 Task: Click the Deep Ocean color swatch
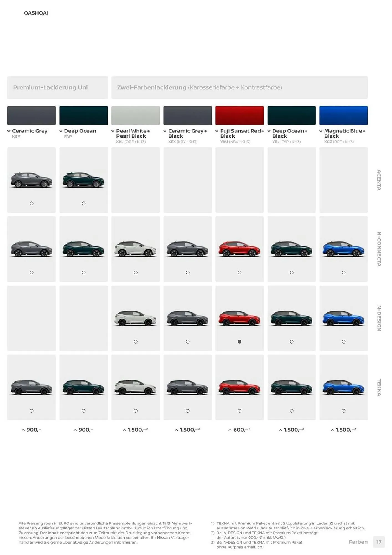coord(83,115)
